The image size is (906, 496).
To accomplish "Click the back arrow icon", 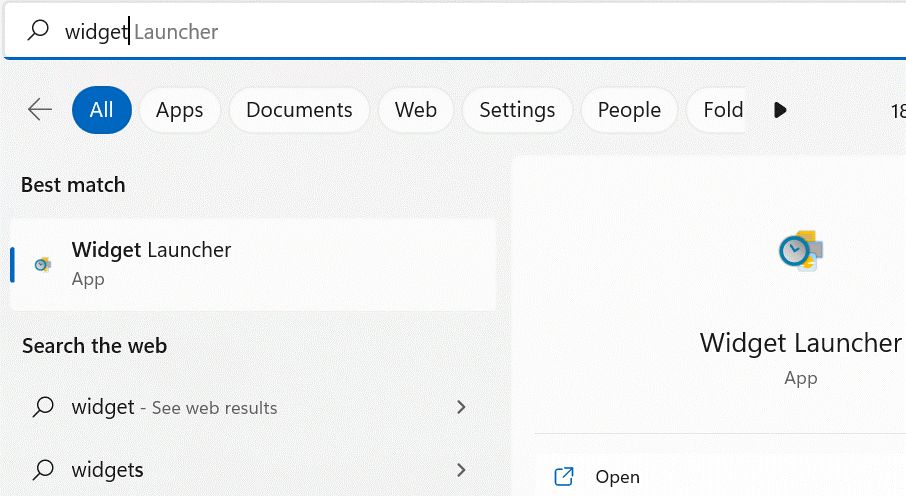I will (x=40, y=109).
